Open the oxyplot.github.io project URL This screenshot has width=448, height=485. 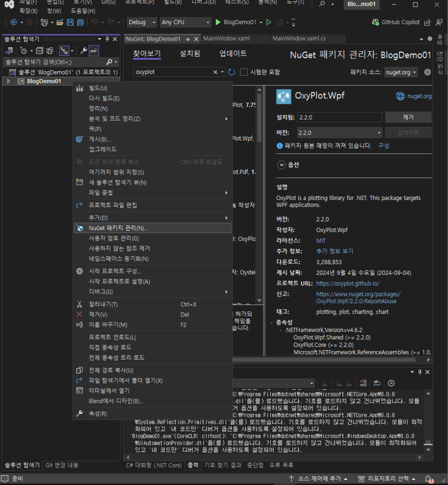(347, 283)
